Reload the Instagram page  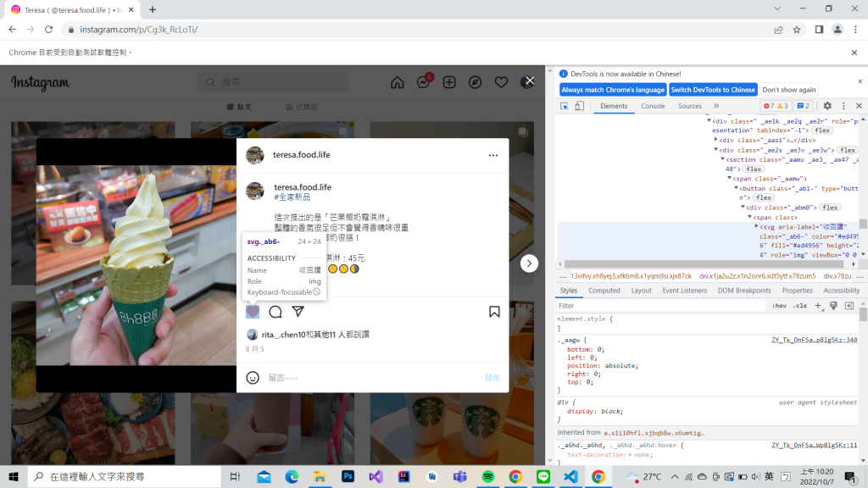tap(48, 30)
